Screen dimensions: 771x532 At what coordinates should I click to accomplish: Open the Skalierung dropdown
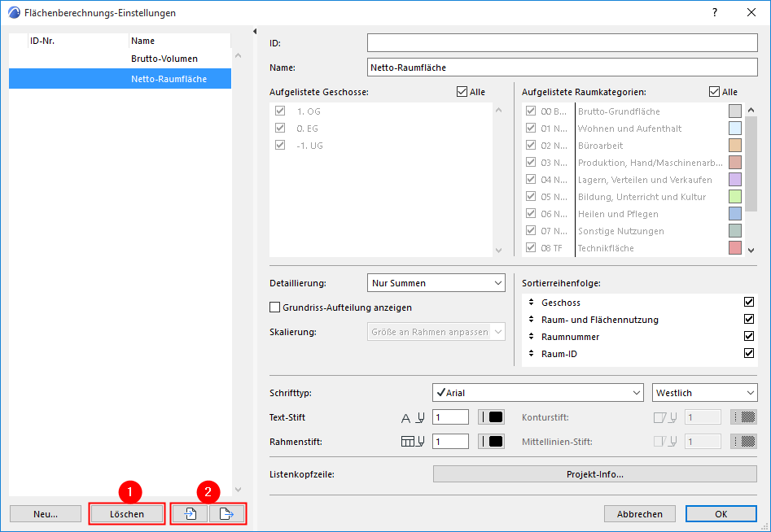pos(436,332)
